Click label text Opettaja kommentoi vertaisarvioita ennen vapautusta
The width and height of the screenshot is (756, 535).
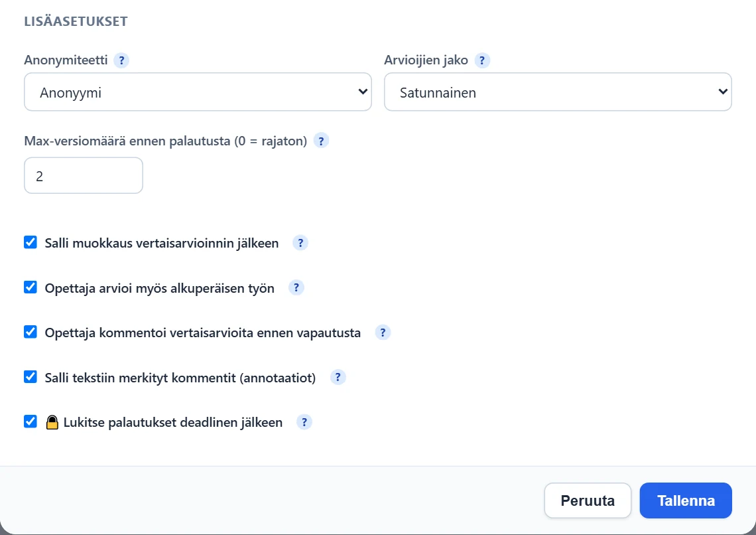pos(202,333)
